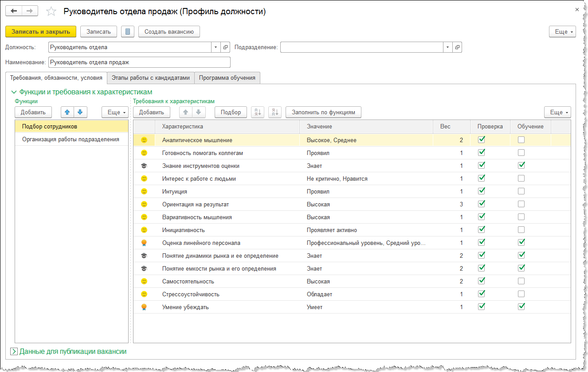588x372 pixels.
Task: Expand Данные для публикации вакансии section
Action: click(x=14, y=351)
